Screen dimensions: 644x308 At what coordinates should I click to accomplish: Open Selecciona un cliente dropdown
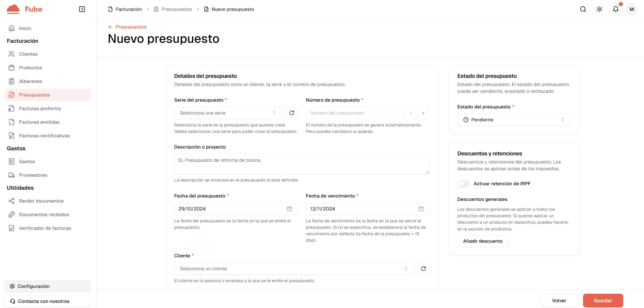(294, 269)
